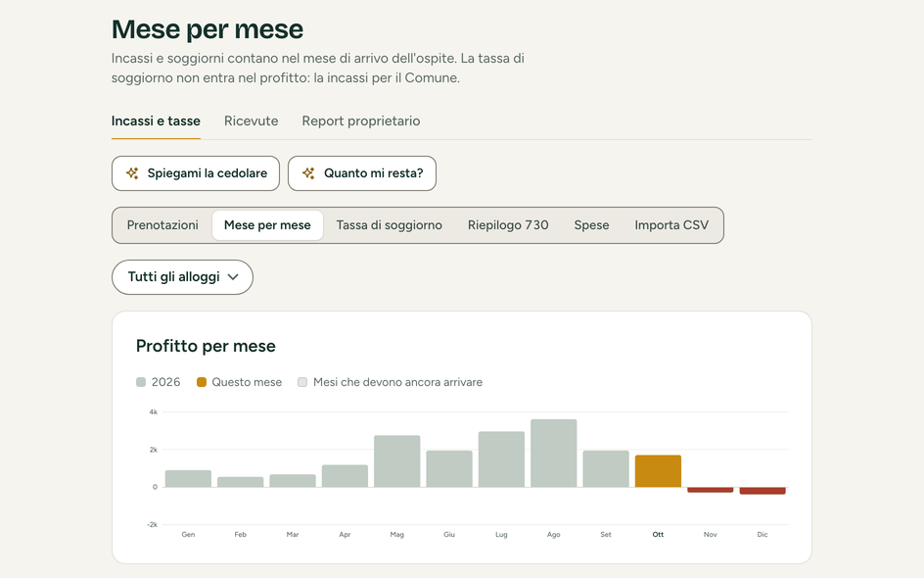Click the sparkle icon in Spiegami la cedolare
Screen dimensions: 924x578
tap(132, 173)
